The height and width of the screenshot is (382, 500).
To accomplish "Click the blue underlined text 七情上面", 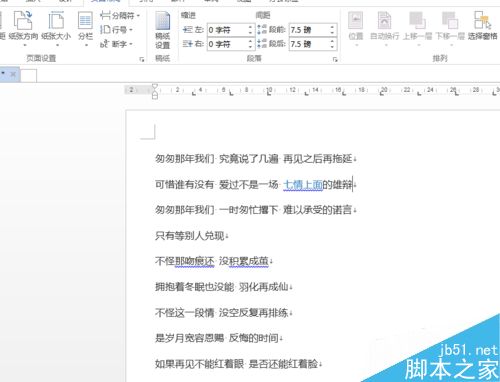I will coord(303,184).
